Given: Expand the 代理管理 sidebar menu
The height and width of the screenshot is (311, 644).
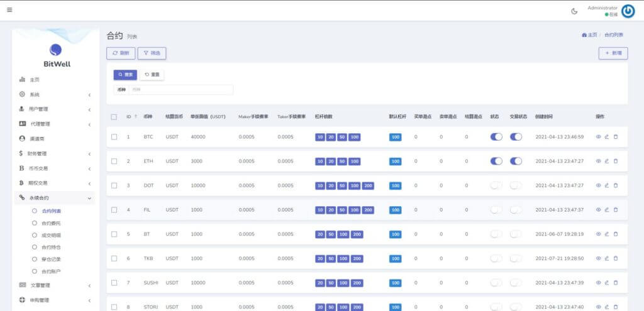Looking at the screenshot, I should [55, 124].
